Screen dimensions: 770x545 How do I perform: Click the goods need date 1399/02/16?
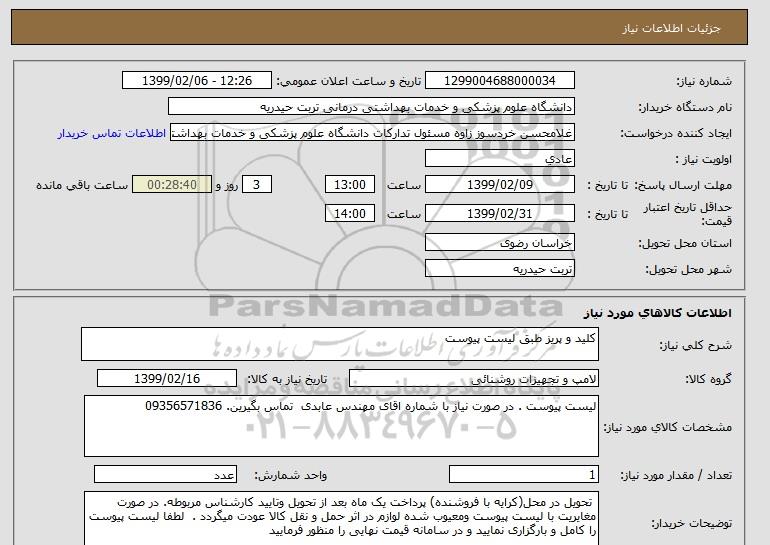167,379
